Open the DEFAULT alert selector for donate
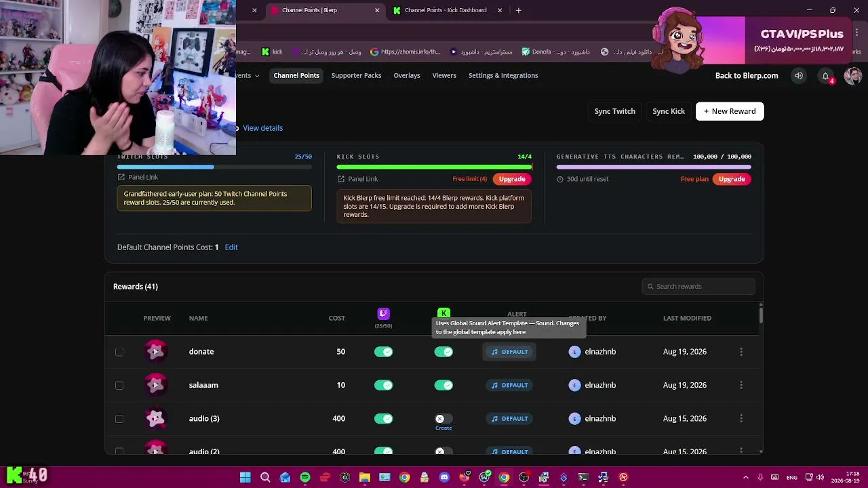The image size is (868, 488). pyautogui.click(x=509, y=352)
